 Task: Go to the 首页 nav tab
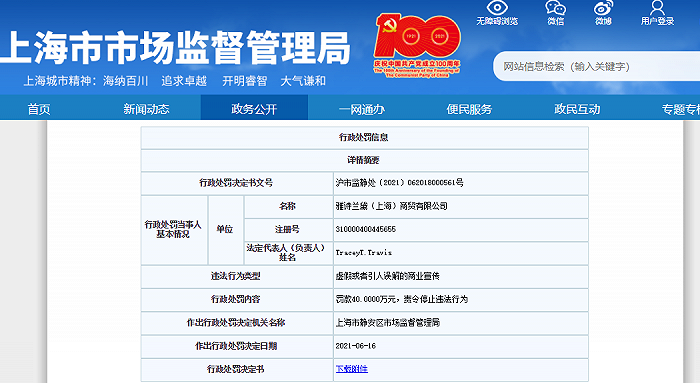39,109
